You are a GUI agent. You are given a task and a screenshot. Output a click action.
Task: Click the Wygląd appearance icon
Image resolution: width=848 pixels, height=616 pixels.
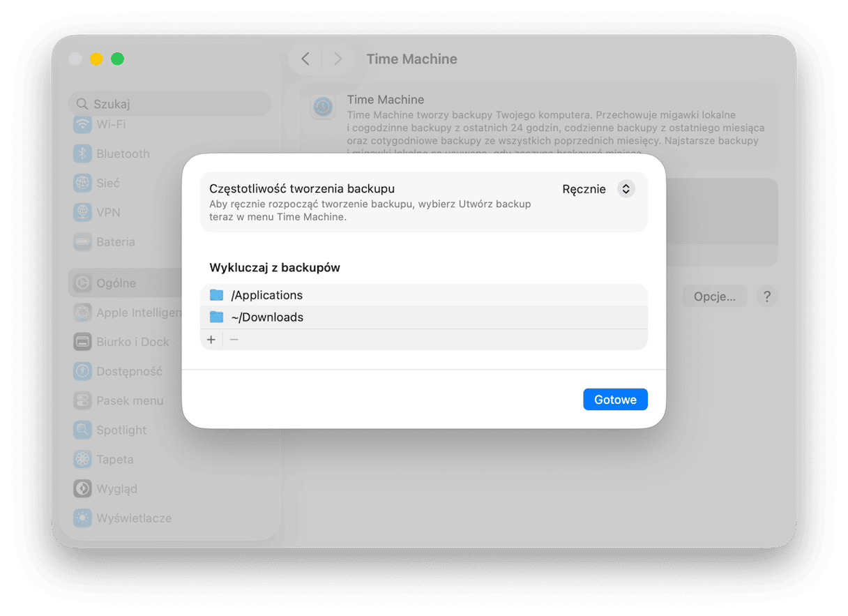point(83,489)
